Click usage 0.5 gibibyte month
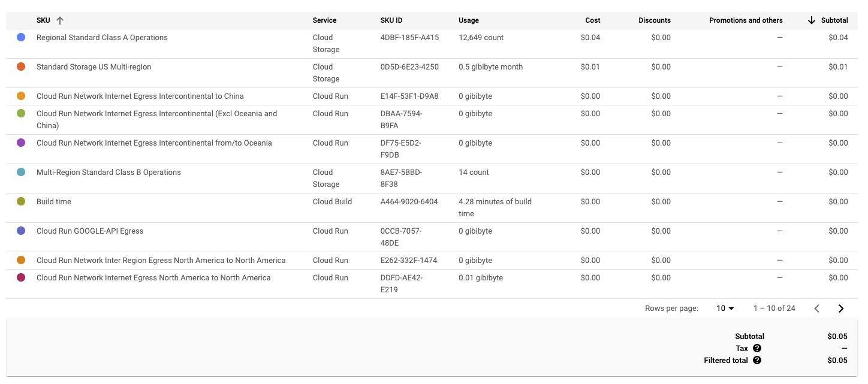 click(490, 66)
